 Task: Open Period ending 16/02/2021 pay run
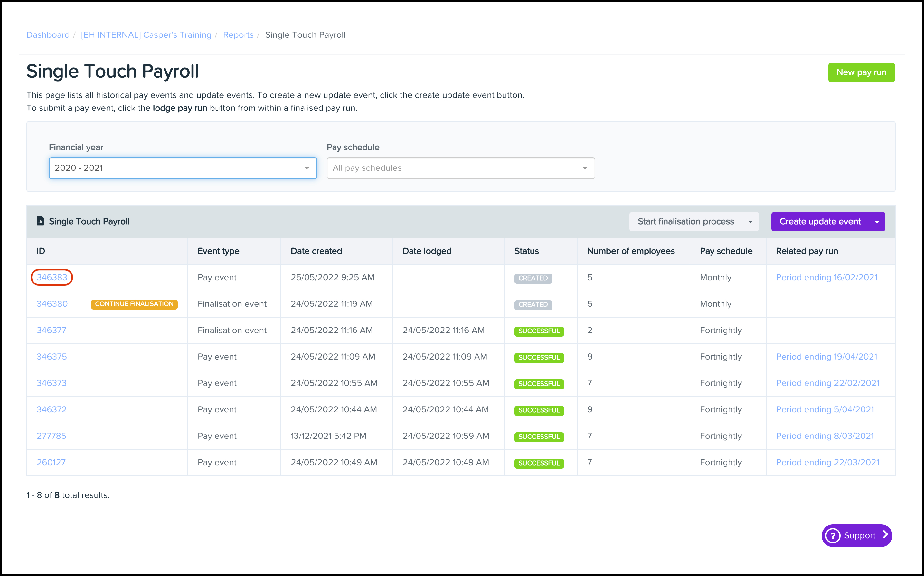coord(826,277)
